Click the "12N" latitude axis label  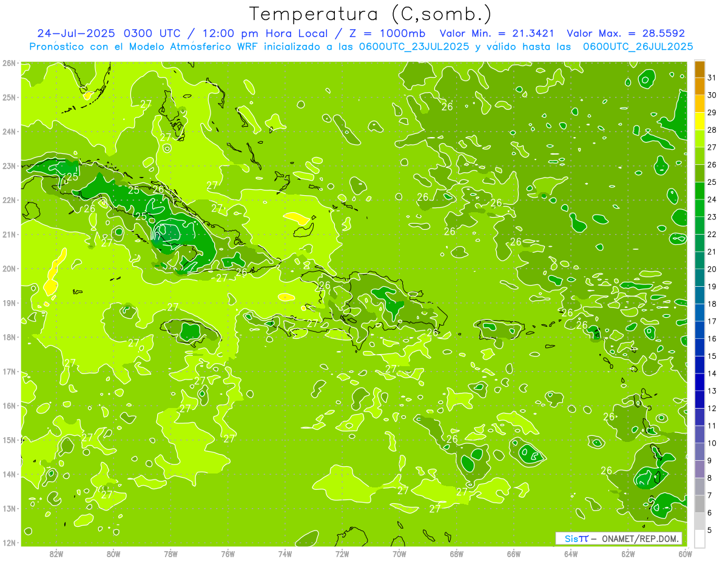tap(8, 543)
